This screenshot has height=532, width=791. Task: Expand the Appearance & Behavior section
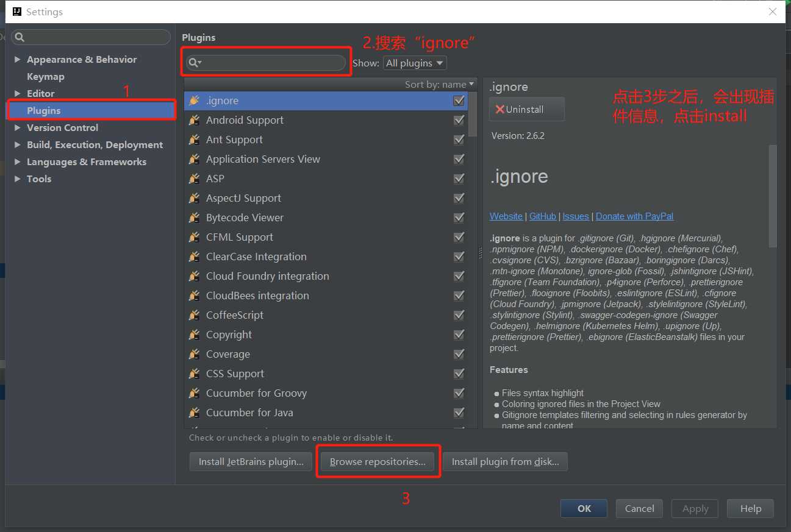tap(17, 59)
